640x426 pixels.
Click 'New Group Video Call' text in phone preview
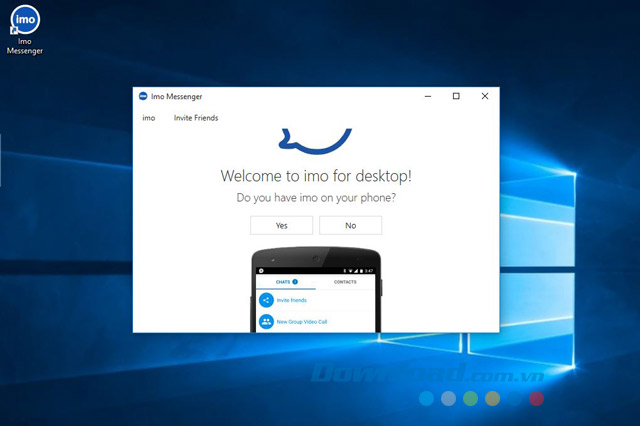click(x=302, y=322)
